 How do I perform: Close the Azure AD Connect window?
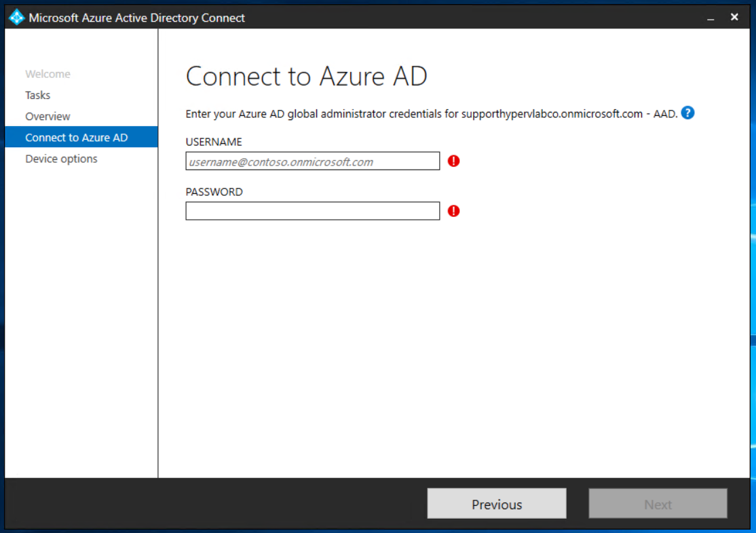tap(734, 18)
